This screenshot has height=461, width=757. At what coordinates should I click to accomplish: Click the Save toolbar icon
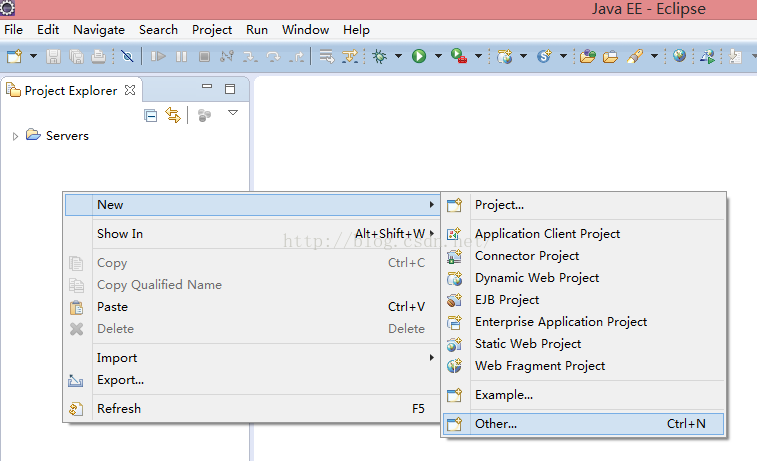(53, 56)
